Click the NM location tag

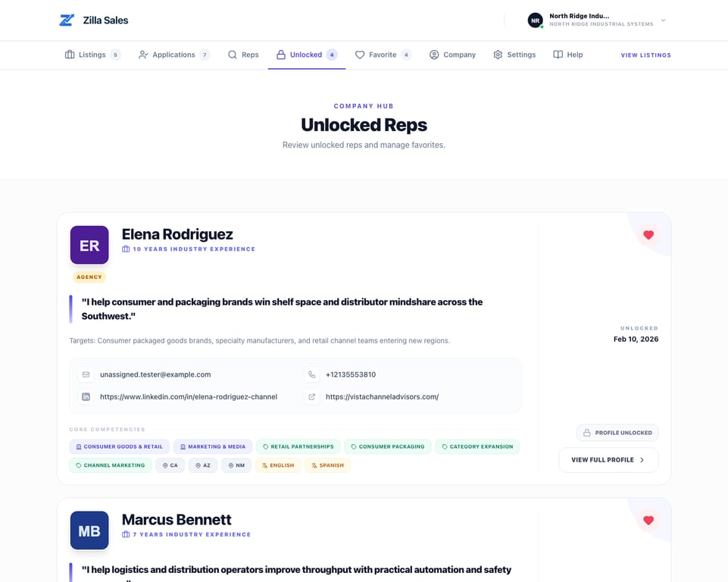tap(236, 465)
